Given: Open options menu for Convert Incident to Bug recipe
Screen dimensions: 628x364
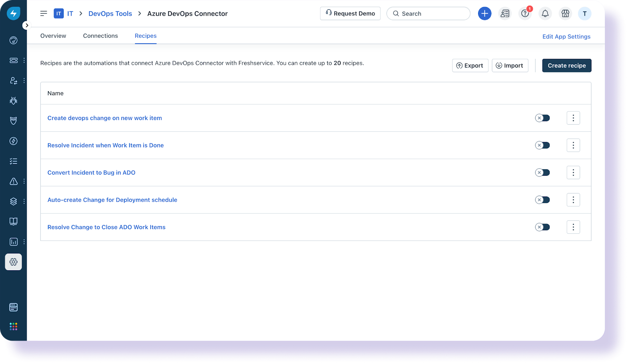Looking at the screenshot, I should [573, 173].
